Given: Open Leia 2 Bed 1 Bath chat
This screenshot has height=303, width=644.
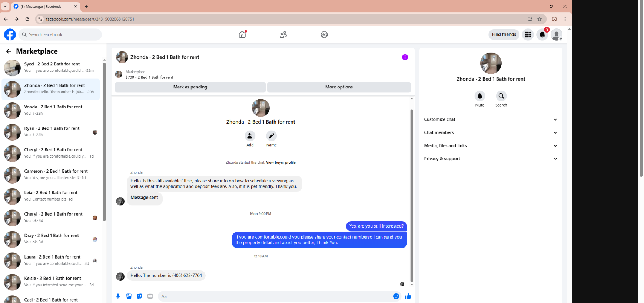Looking at the screenshot, I should tap(51, 196).
